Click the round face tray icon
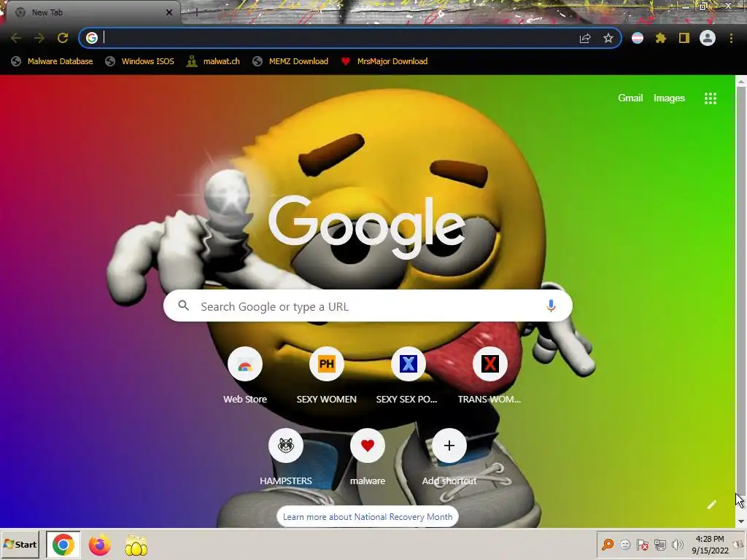Image resolution: width=747 pixels, height=560 pixels. (625, 545)
